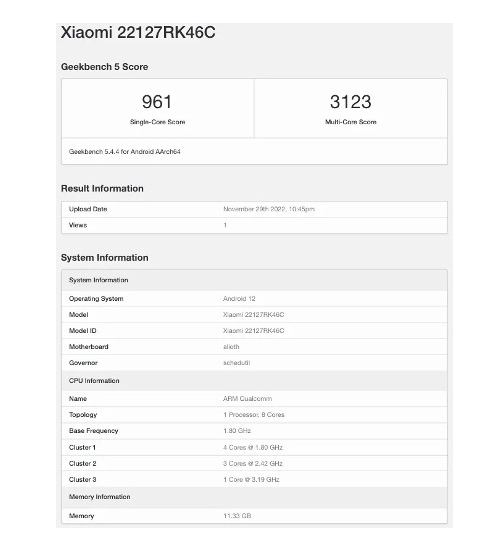Screen dimensions: 496x537
Task: Click the Memory row label
Action: [81, 516]
